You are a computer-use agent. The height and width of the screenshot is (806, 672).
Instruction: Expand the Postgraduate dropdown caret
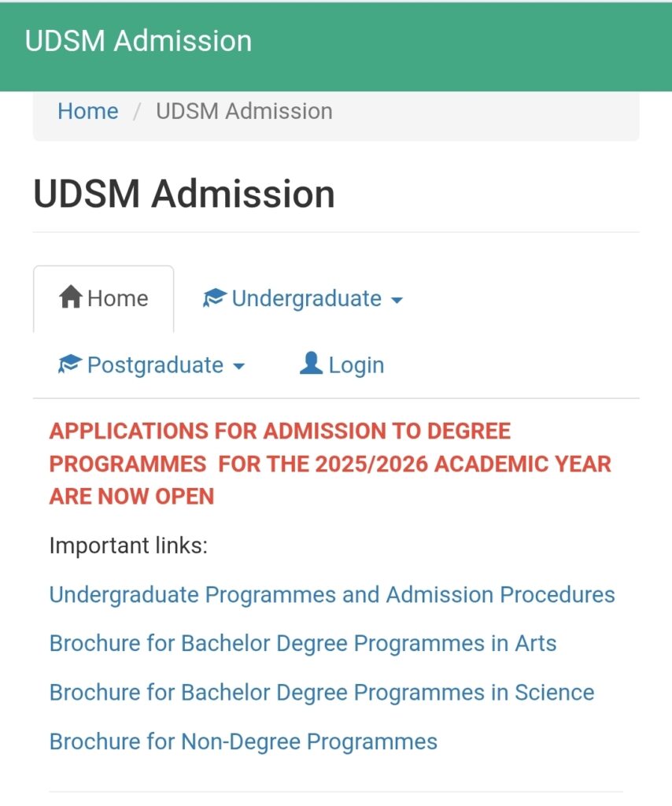[x=239, y=367]
